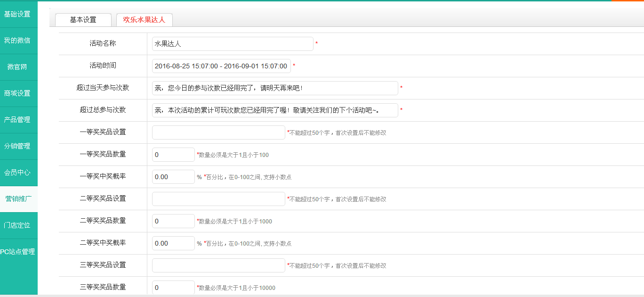
Task: Open PC站点管理 in sidebar
Action: [x=17, y=252]
